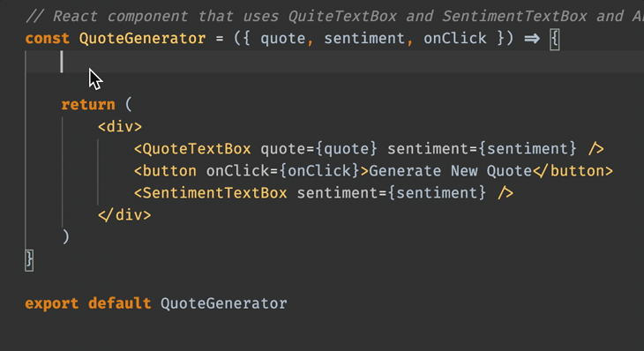Click the opening div tag
Viewport: 644px width, 351px height.
click(x=120, y=127)
